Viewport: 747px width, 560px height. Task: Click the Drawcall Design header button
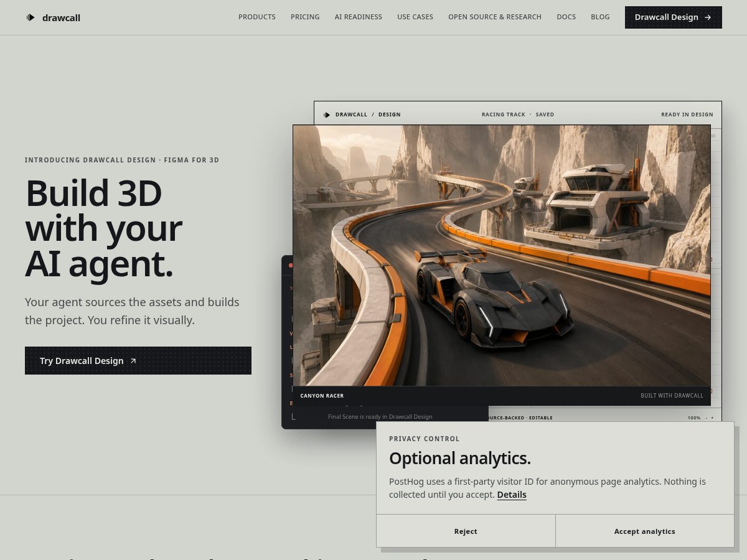point(674,17)
